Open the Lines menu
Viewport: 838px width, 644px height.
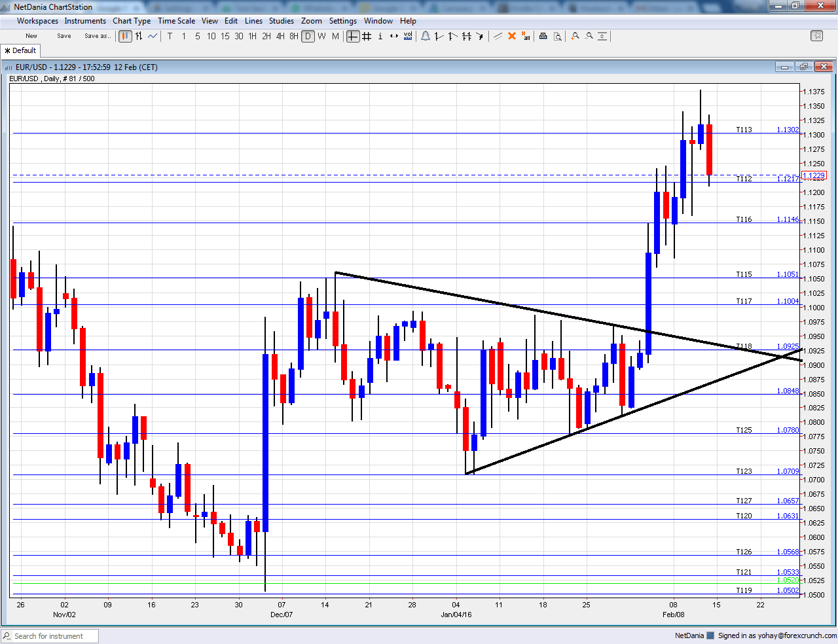(x=253, y=21)
